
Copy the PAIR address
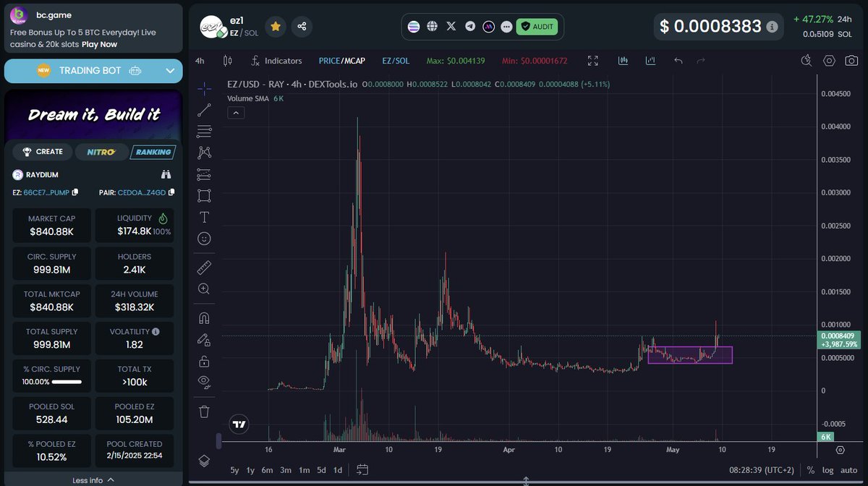click(x=171, y=192)
